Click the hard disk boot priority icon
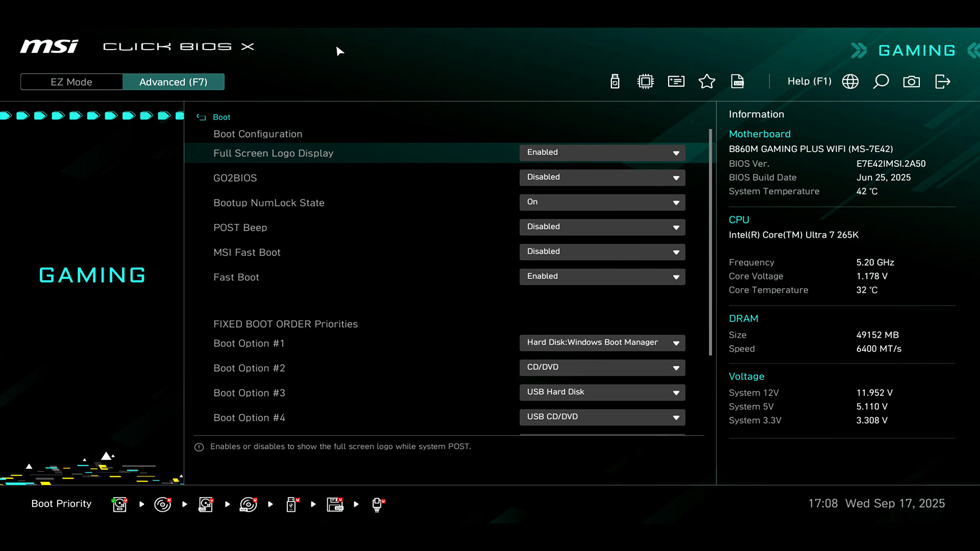The height and width of the screenshot is (551, 980). click(119, 504)
